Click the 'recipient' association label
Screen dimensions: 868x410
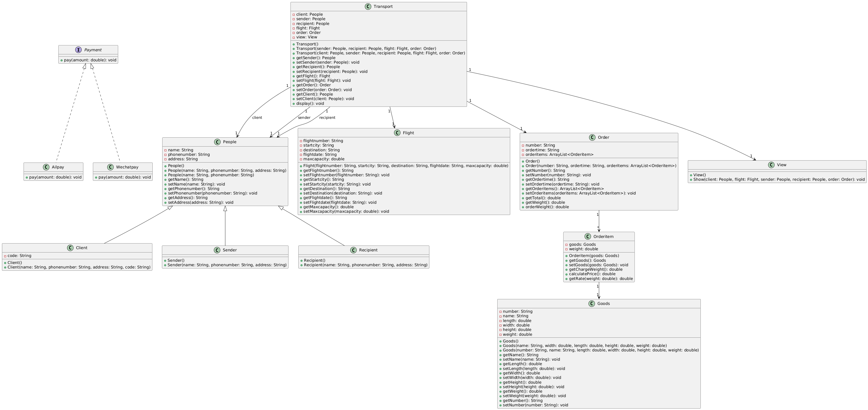[x=327, y=118]
